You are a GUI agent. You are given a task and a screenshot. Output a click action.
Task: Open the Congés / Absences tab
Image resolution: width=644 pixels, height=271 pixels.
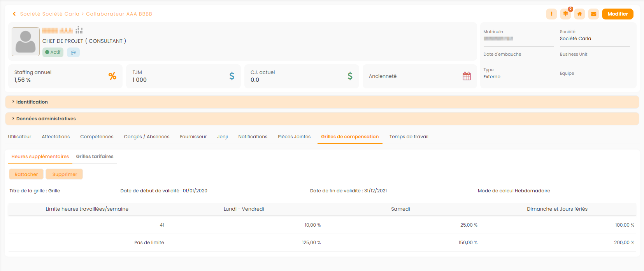(147, 137)
